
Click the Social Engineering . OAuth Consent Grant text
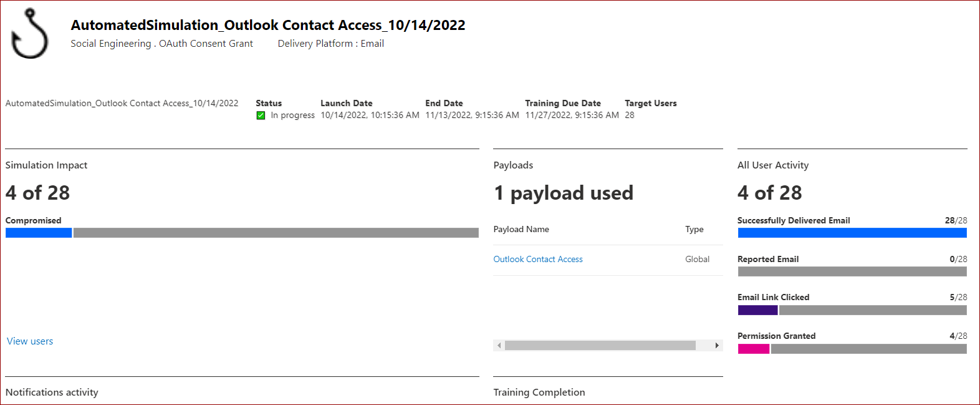(x=161, y=44)
